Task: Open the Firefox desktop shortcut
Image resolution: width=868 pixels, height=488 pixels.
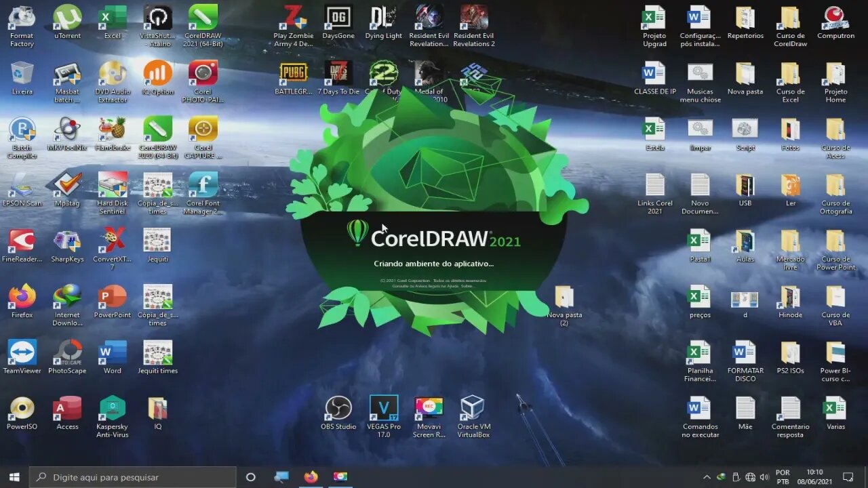Action: pos(22,302)
